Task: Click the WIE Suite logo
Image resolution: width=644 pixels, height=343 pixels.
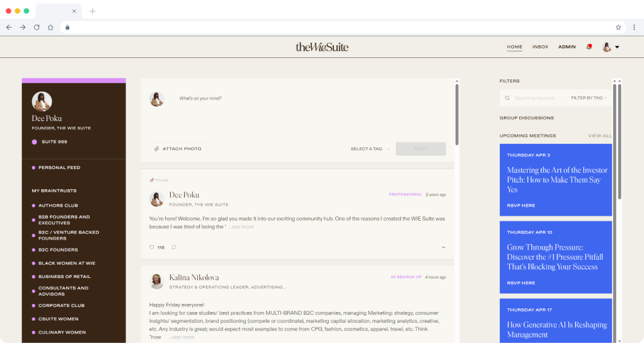Action: click(x=322, y=47)
